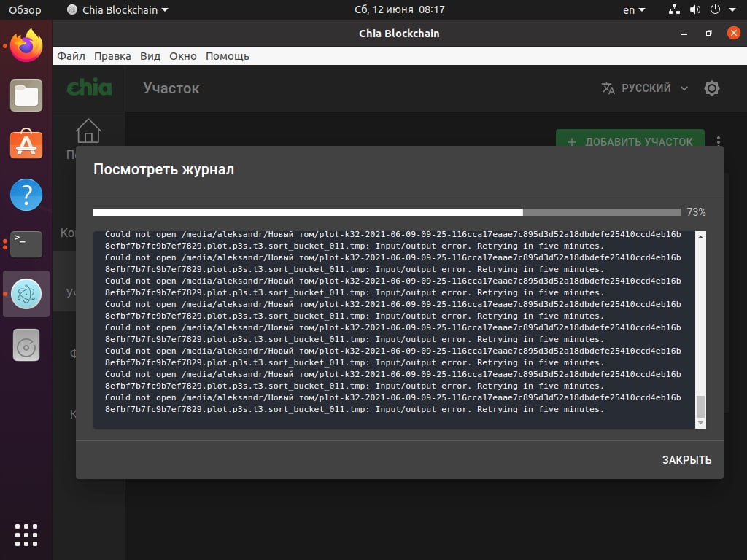Open the en keyboard layout dropdown

point(634,10)
